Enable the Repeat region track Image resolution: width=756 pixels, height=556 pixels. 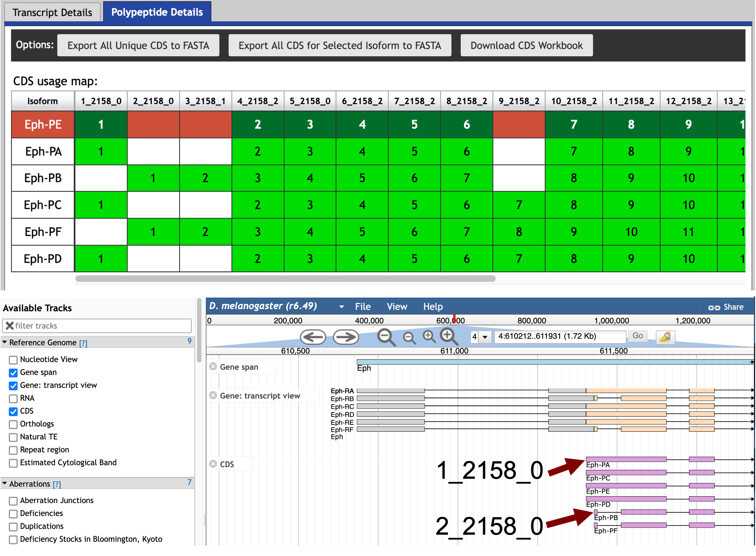point(13,450)
